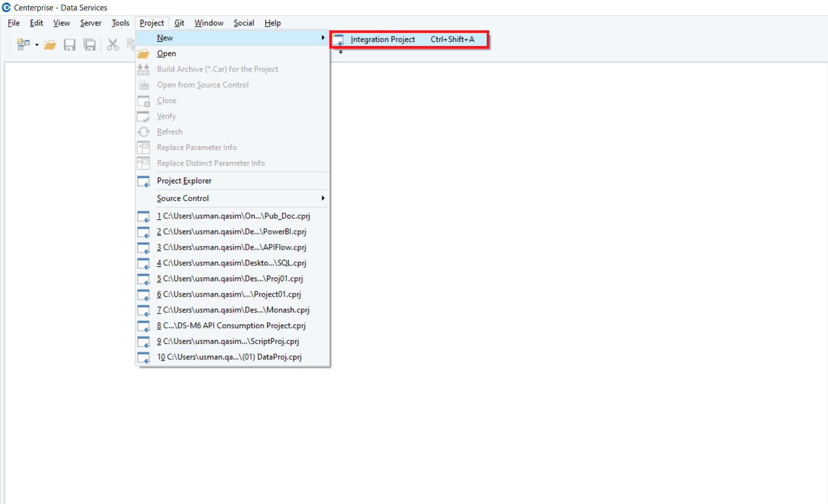Open the Window menu
This screenshot has height=504, width=828.
coord(209,23)
